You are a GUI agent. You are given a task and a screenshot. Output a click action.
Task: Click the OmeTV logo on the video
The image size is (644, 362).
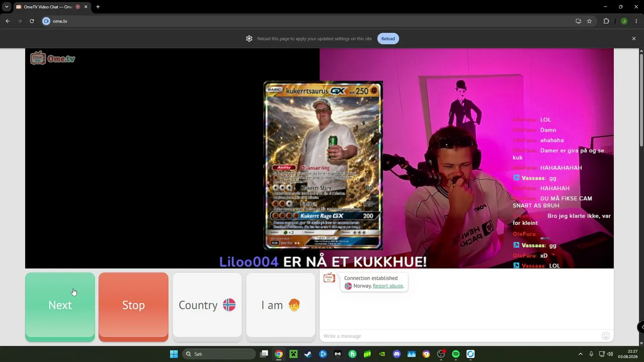click(x=53, y=58)
